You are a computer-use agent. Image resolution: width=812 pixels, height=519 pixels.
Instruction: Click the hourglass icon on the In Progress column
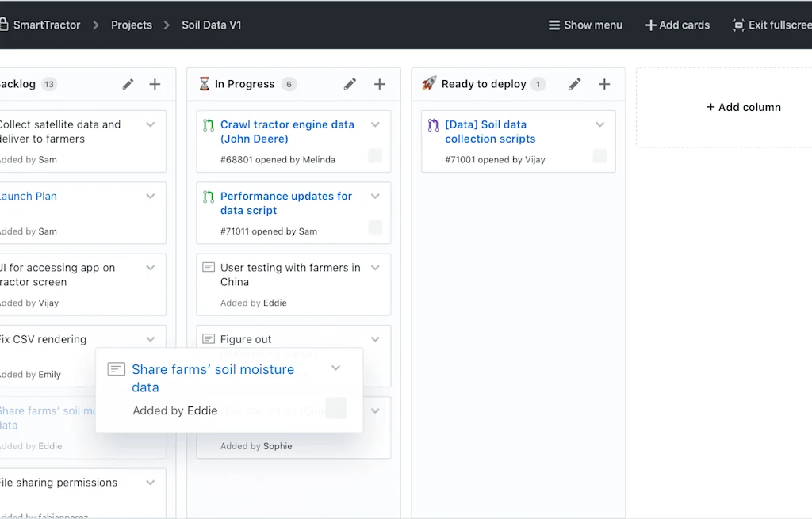pos(205,83)
